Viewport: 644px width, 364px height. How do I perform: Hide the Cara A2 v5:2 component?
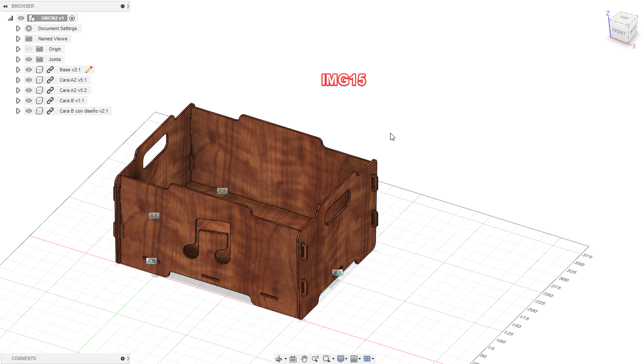(29, 90)
